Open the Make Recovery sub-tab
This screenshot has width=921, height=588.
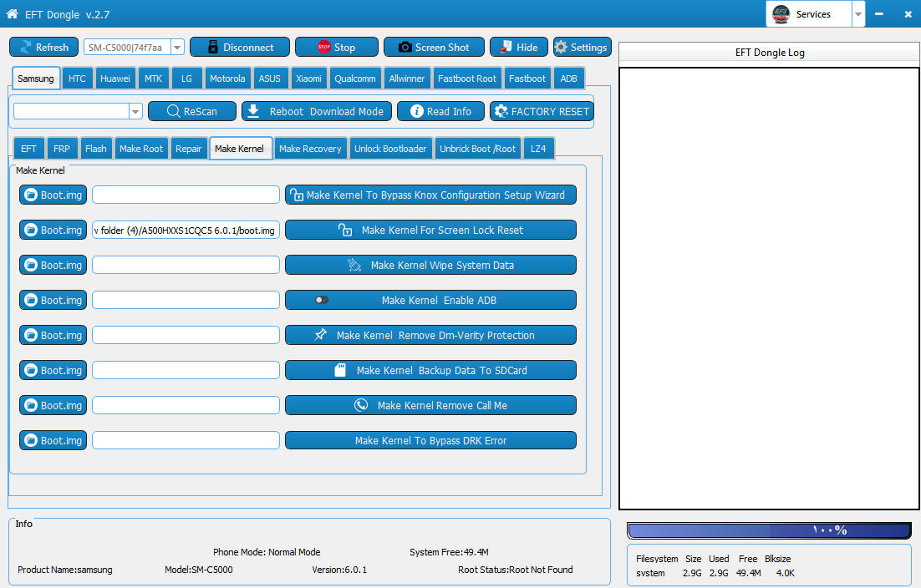[310, 149]
